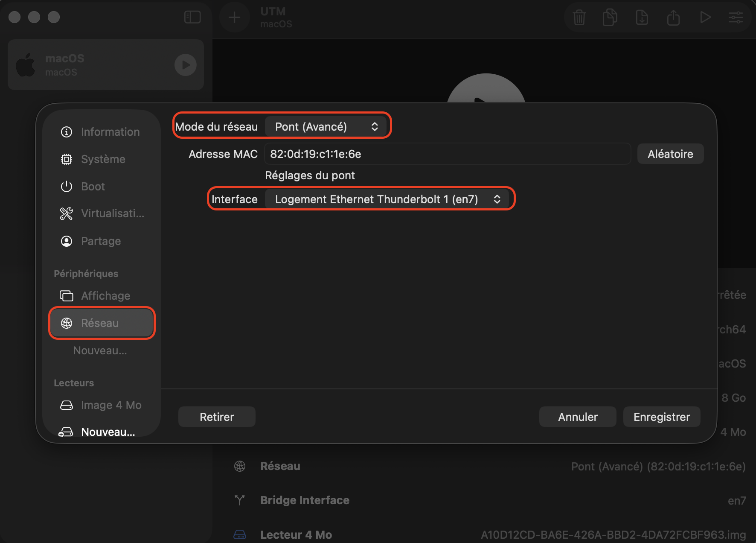Click the clone VM icon in toolbar
This screenshot has width=756, height=543.
pos(610,18)
